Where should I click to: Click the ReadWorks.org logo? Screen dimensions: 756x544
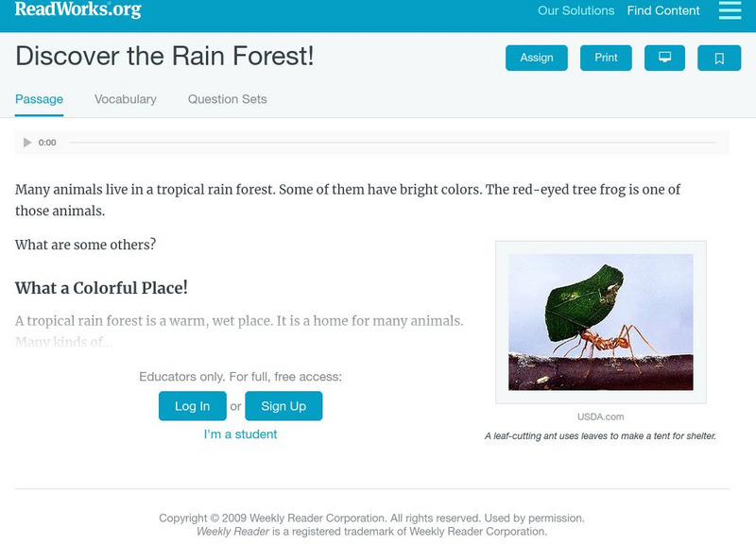77,10
